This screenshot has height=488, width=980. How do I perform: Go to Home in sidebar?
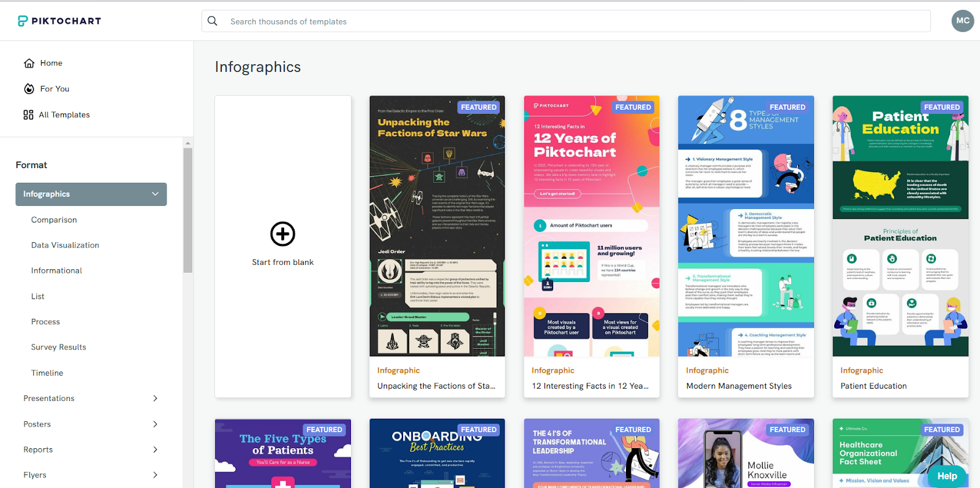(x=51, y=63)
